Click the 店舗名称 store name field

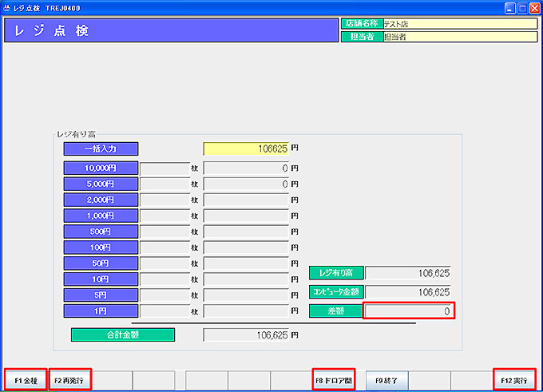(x=459, y=24)
